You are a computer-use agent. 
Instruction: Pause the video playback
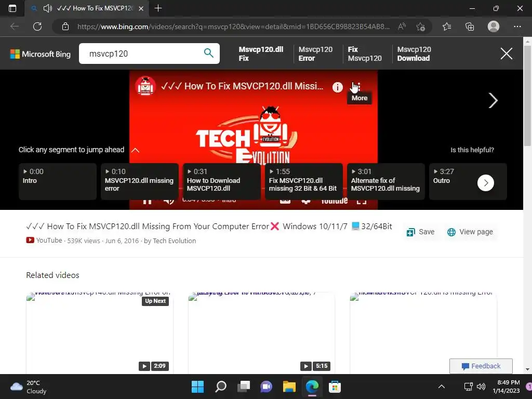click(147, 201)
